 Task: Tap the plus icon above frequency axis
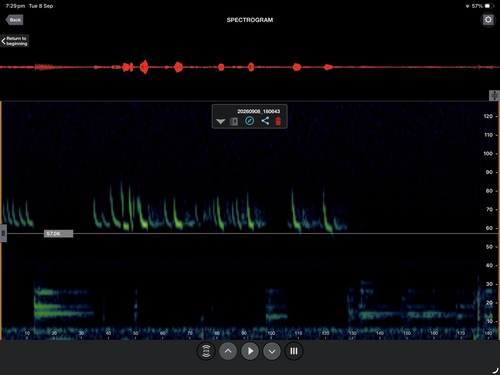[x=494, y=95]
